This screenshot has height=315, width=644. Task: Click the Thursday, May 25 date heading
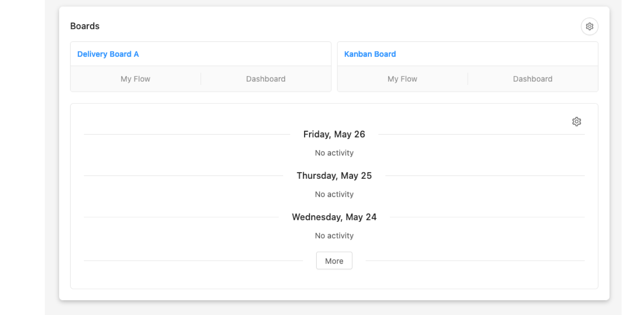point(334,176)
